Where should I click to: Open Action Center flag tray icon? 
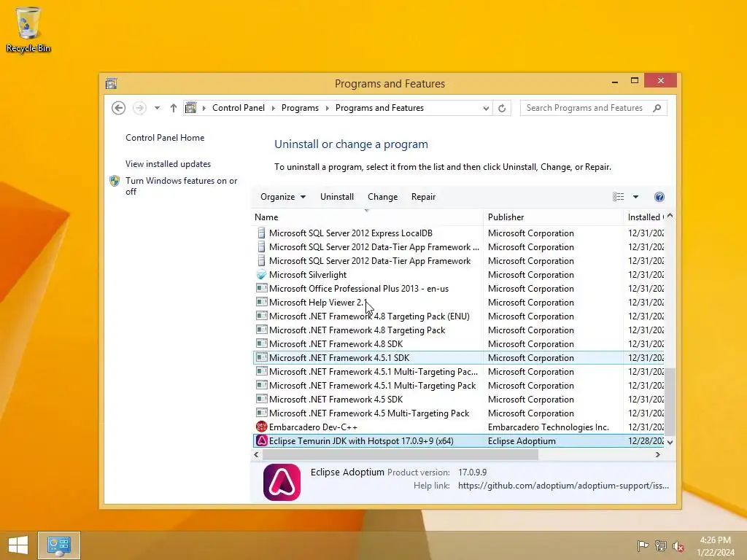643,545
